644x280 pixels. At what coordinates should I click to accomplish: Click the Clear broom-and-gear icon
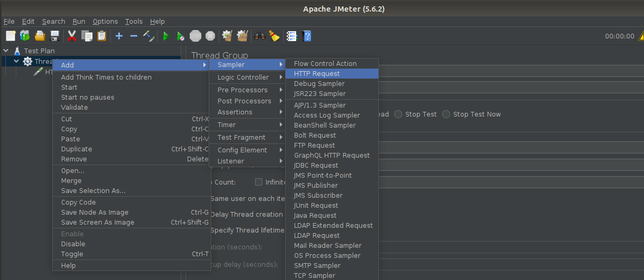pyautogui.click(x=228, y=36)
